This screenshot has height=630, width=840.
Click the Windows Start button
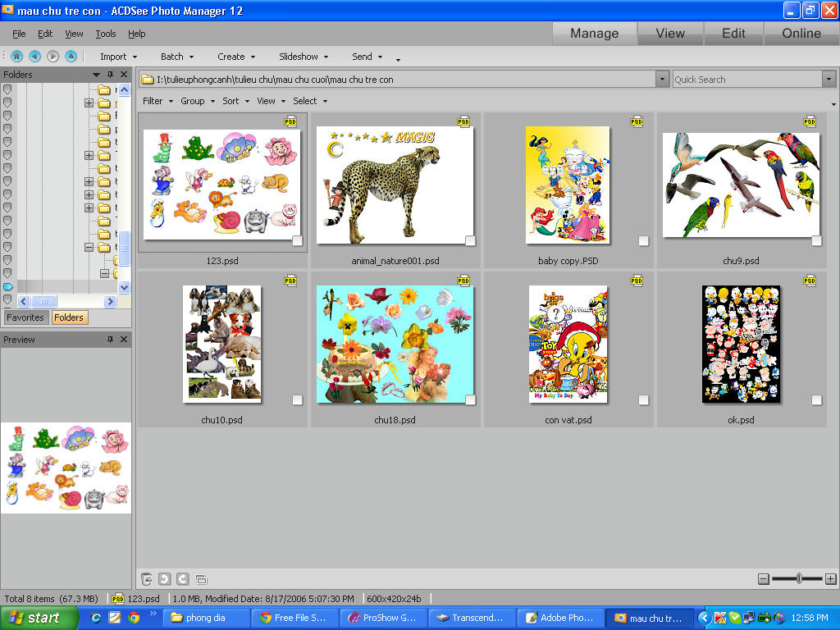point(38,618)
